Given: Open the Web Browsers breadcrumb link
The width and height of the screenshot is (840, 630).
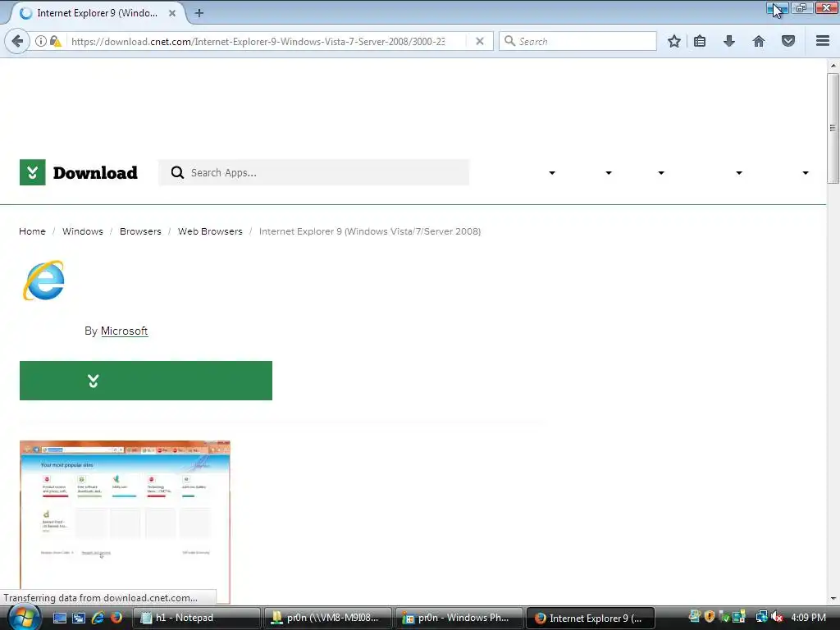Looking at the screenshot, I should (x=210, y=231).
